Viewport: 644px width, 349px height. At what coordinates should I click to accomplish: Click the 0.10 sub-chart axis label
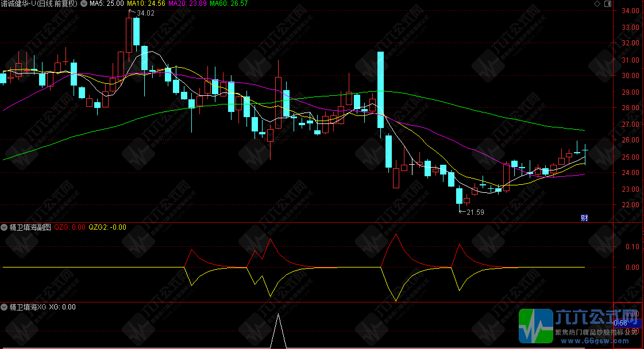coord(633,247)
